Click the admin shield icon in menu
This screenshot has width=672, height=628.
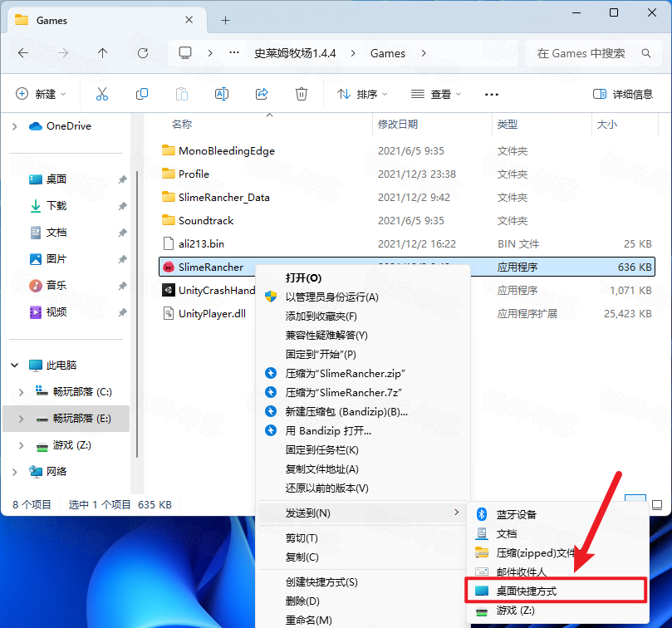point(271,297)
